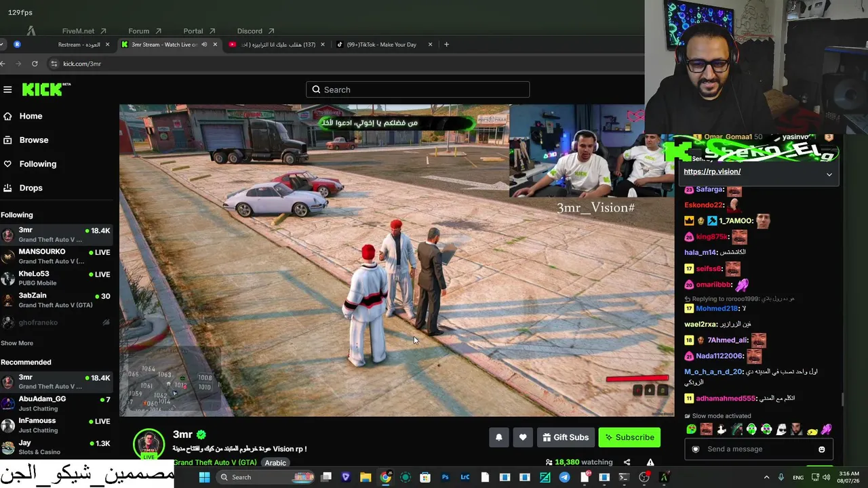Open Forum link in overlay
This screenshot has height=488, width=868.
tap(144, 31)
